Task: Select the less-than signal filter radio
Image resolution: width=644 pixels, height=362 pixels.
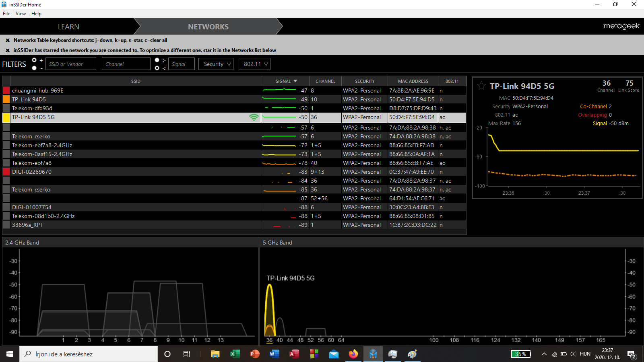Action: [x=157, y=68]
